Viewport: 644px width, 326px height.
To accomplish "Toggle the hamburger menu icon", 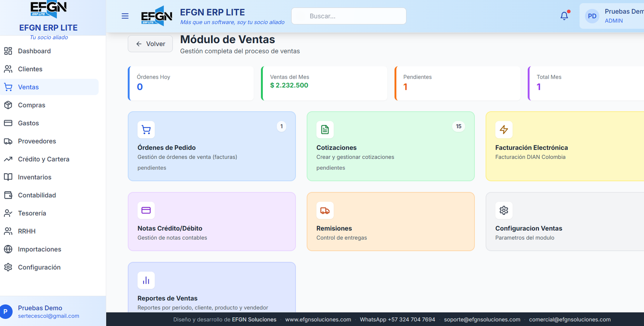I will pos(125,16).
